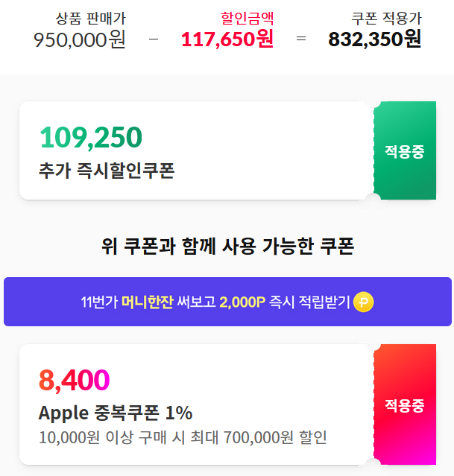This screenshot has height=476, width=454.
Task: Click the yellow P coin icon
Action: [x=364, y=302]
